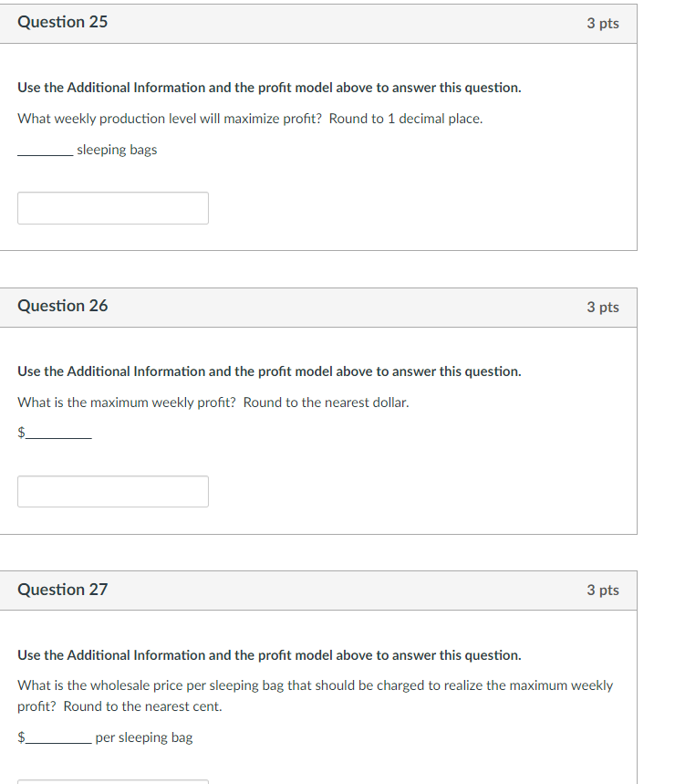Image resolution: width=675 pixels, height=784 pixels.
Task: Select the Question 26 header
Action: pos(62,306)
